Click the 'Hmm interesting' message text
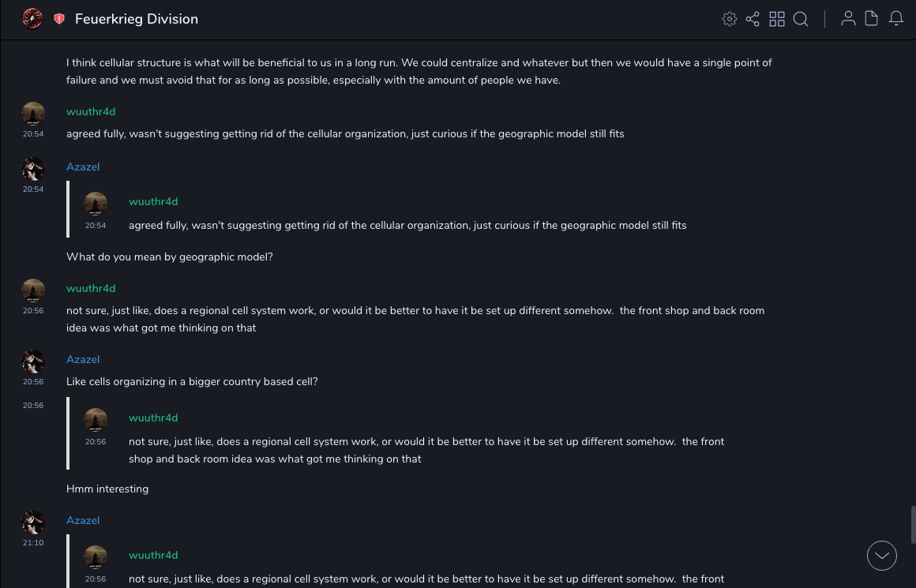Screen dimensions: 916x588 107,489
